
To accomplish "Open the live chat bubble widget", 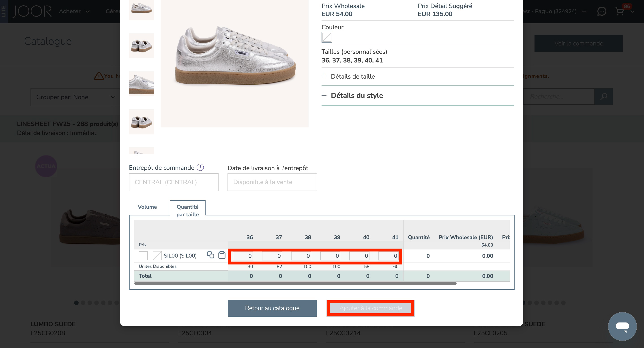I will pos(622,326).
